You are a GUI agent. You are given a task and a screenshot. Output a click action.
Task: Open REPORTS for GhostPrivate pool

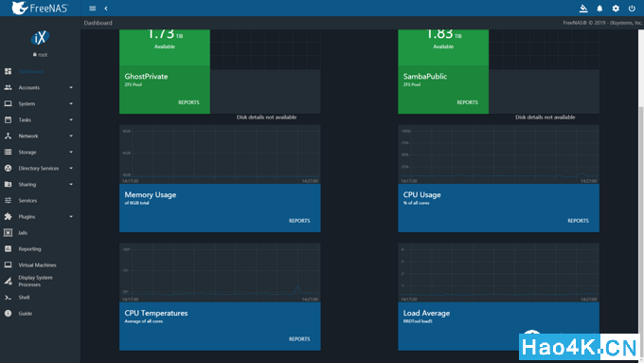point(188,102)
